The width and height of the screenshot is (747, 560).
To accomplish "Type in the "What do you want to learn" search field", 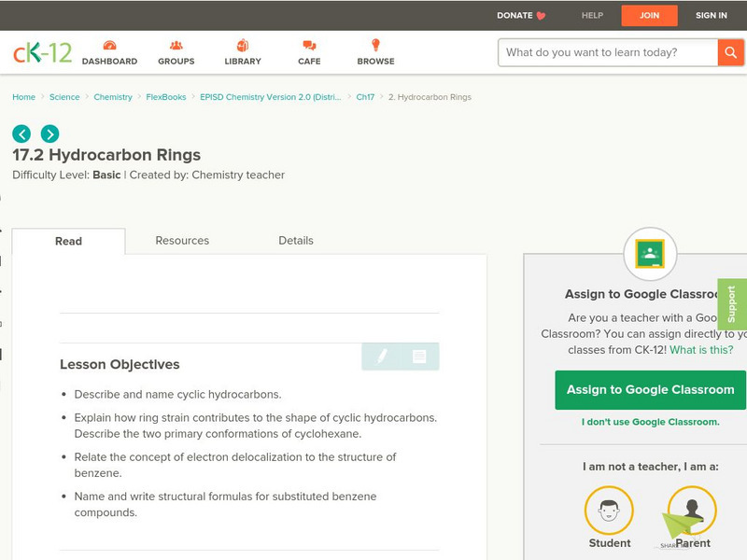I will coord(607,52).
